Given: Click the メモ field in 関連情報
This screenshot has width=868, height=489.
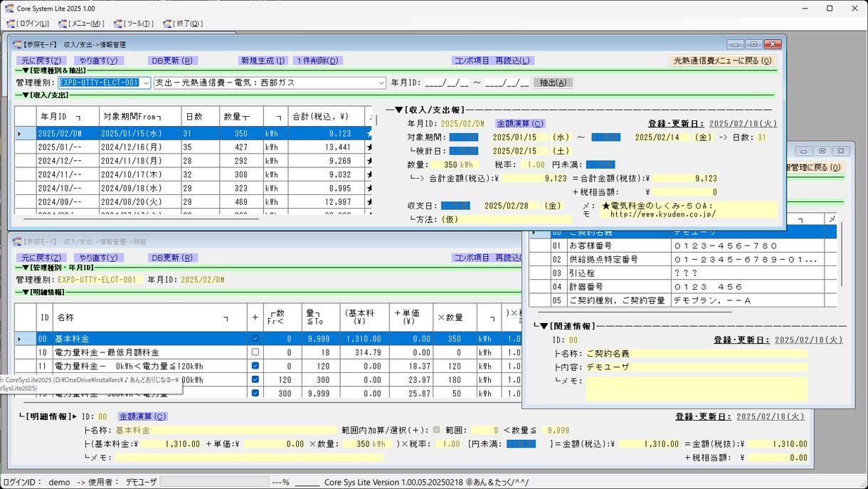Looking at the screenshot, I should [x=697, y=388].
